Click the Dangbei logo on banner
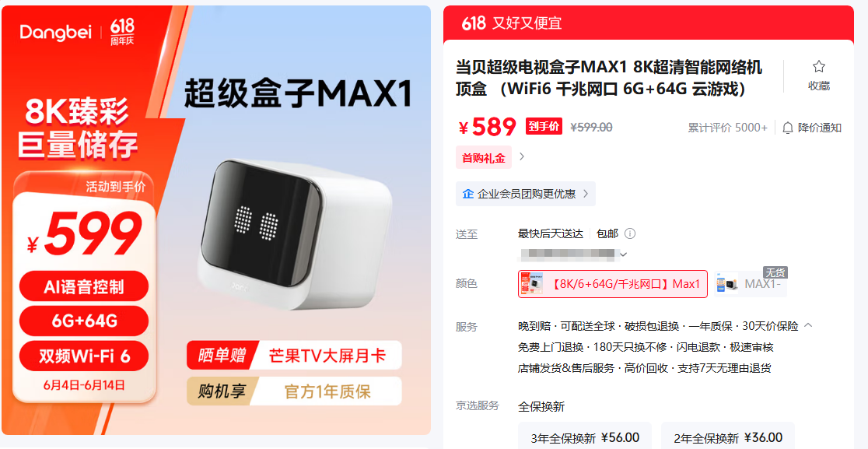Viewport: 868px width, 449px height. pos(58,33)
